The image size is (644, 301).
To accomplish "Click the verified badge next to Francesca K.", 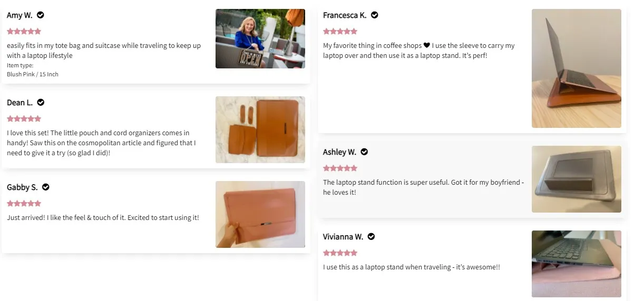I will [x=375, y=15].
